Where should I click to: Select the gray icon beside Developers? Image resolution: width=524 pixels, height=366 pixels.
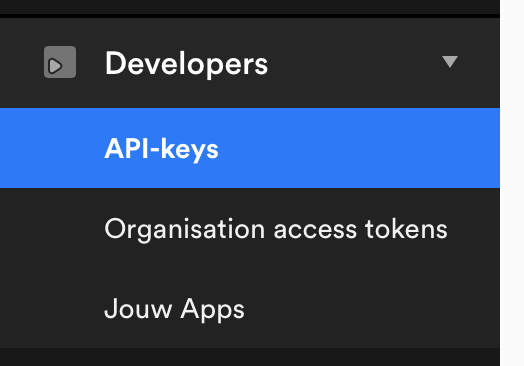coord(60,62)
